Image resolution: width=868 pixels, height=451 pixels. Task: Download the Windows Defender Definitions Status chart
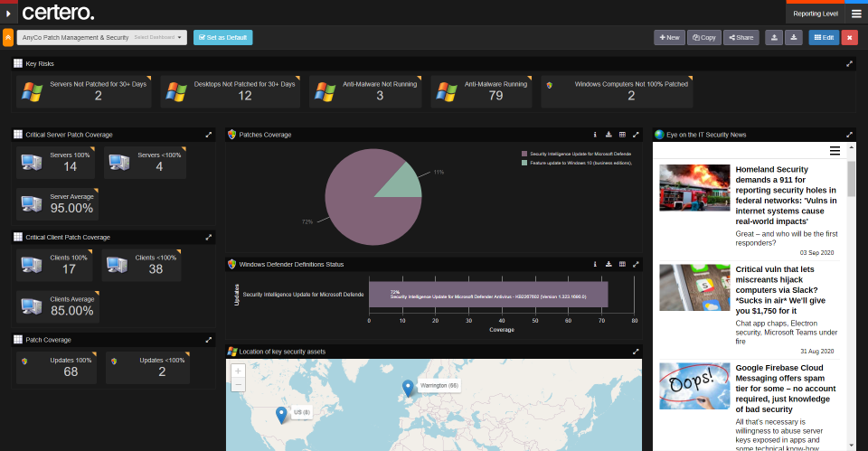(x=609, y=264)
